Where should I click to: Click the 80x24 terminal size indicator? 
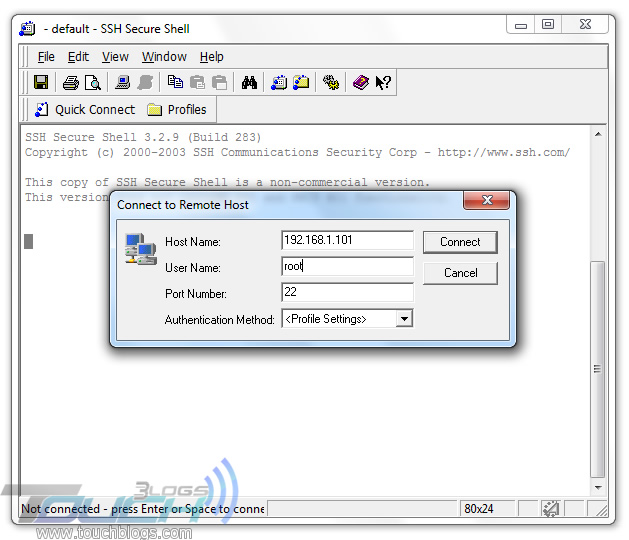tap(479, 509)
